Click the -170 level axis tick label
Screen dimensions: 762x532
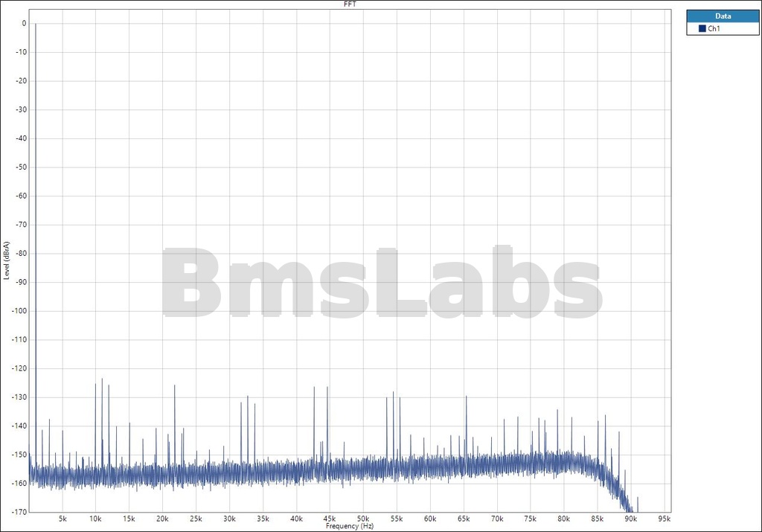click(x=19, y=512)
